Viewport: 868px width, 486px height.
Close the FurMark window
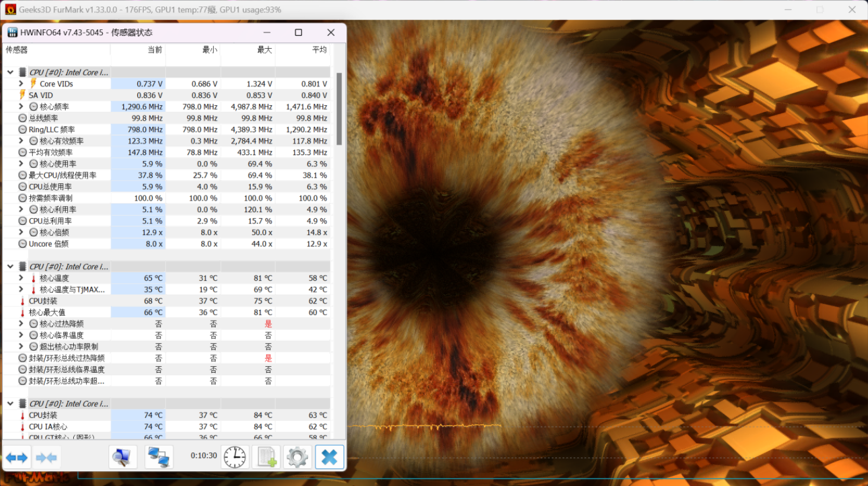click(852, 9)
